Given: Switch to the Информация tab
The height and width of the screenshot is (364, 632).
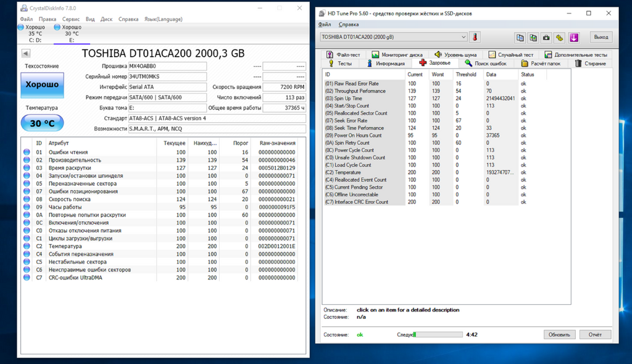Looking at the screenshot, I should pos(385,64).
